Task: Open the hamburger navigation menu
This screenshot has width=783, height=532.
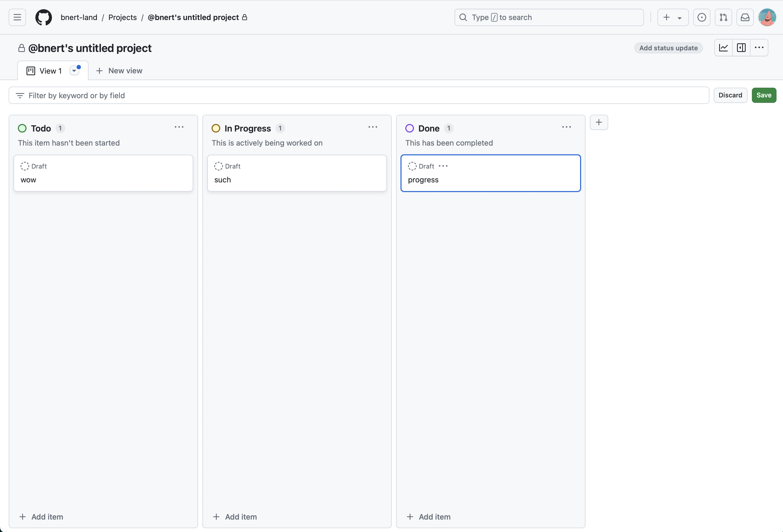Action: [17, 17]
